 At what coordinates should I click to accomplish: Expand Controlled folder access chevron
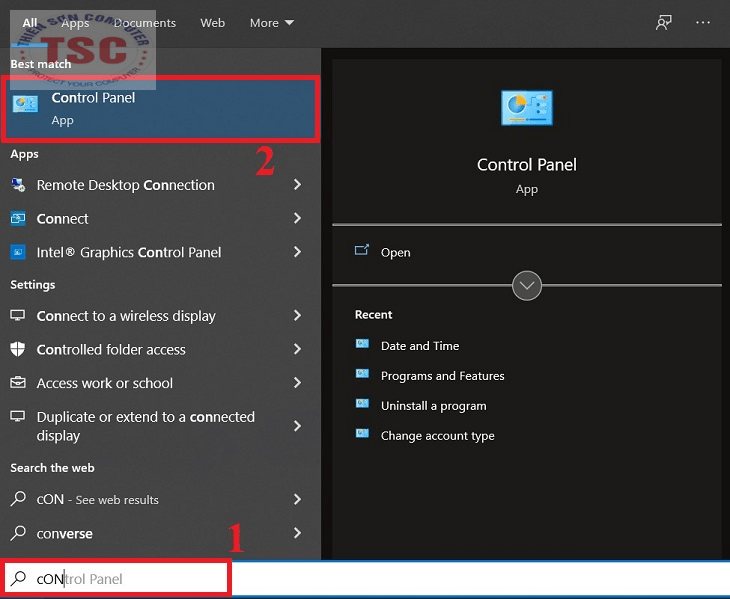297,349
